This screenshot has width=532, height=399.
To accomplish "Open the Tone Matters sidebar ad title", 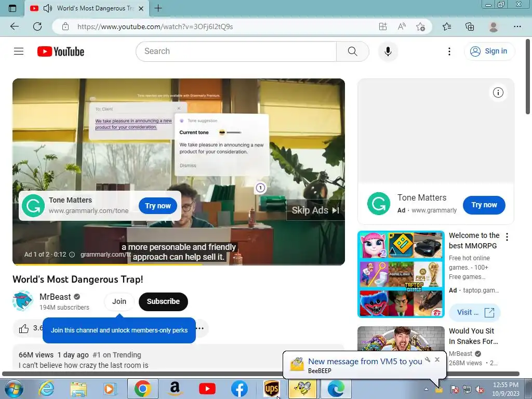I will click(x=422, y=197).
